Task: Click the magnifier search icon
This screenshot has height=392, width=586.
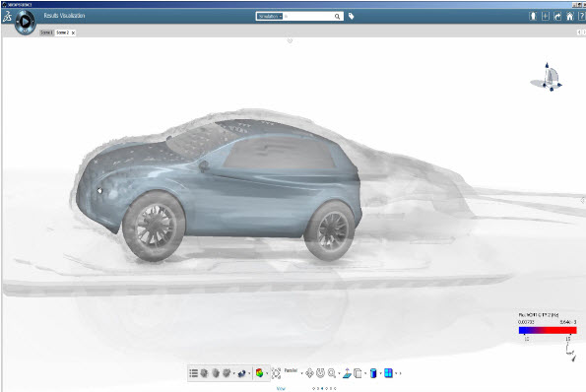Action: 337,17
